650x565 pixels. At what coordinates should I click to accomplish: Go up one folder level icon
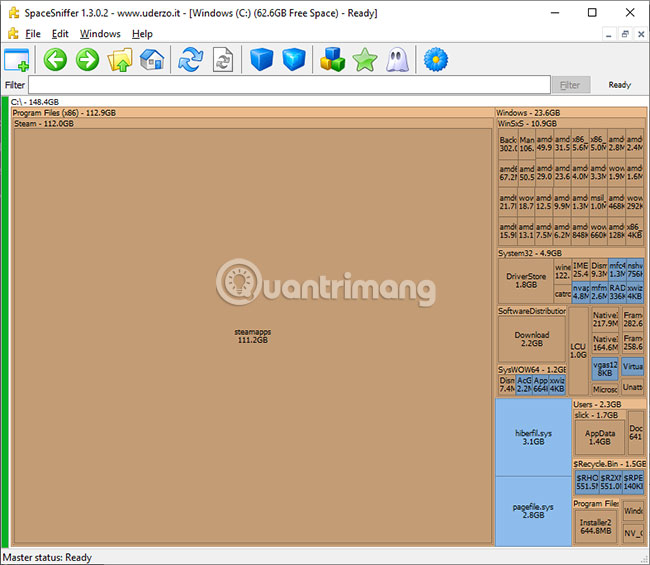pyautogui.click(x=120, y=60)
